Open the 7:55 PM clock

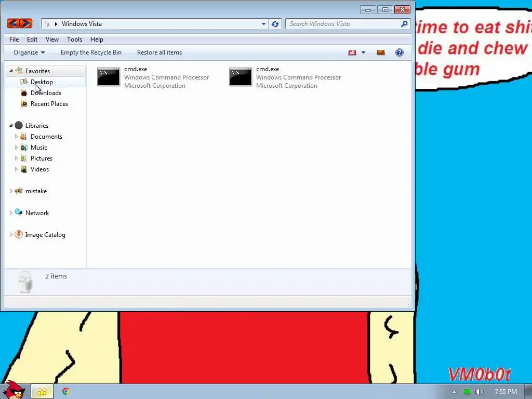(506, 392)
